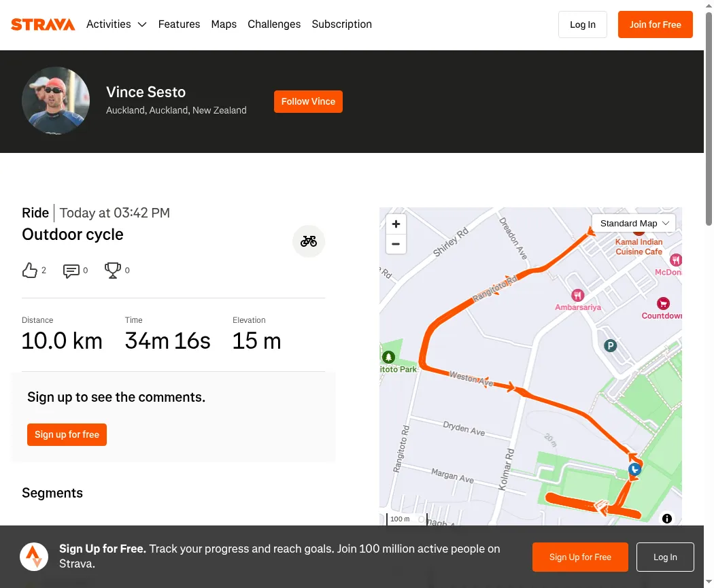
Task: Click the McDonald's restaurant pin on map
Action: pyautogui.click(x=676, y=260)
